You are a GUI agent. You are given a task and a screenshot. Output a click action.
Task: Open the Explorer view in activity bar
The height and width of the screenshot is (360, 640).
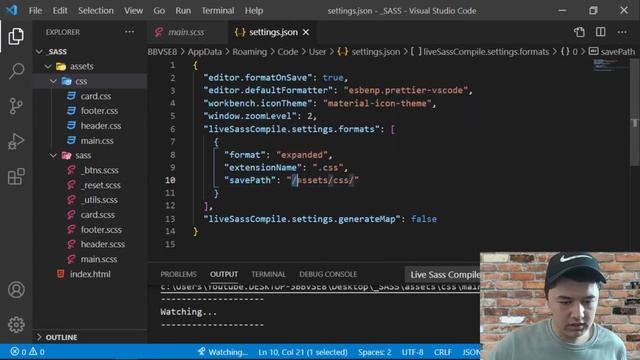tap(16, 36)
